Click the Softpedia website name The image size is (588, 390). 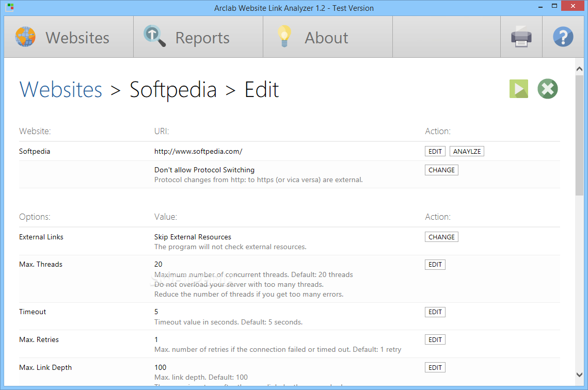click(35, 151)
